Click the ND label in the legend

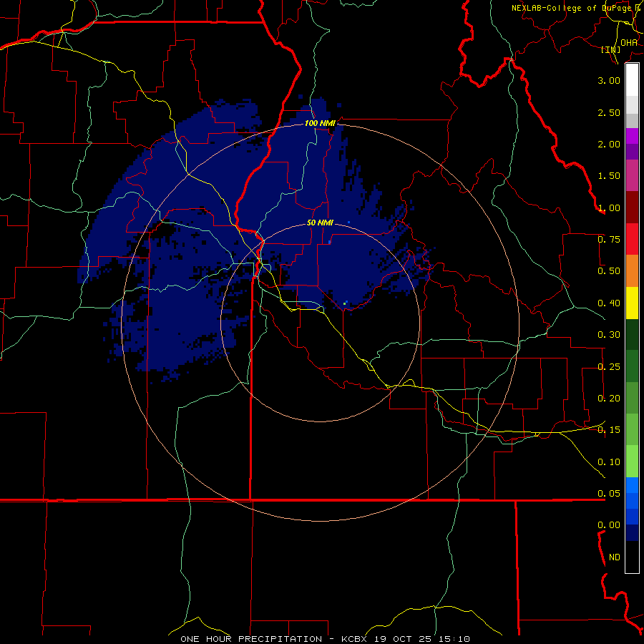(615, 557)
